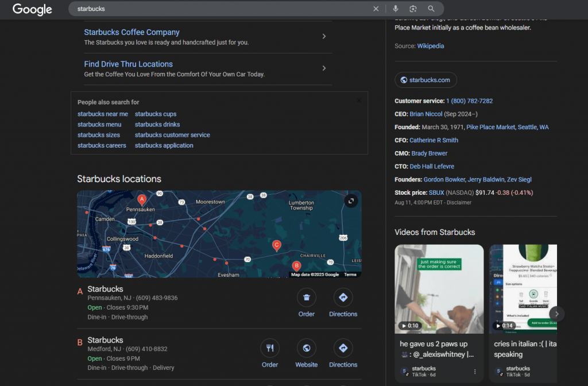Screen dimensions: 588x386
Task: Open Google Lens image search
Action: pyautogui.click(x=413, y=9)
